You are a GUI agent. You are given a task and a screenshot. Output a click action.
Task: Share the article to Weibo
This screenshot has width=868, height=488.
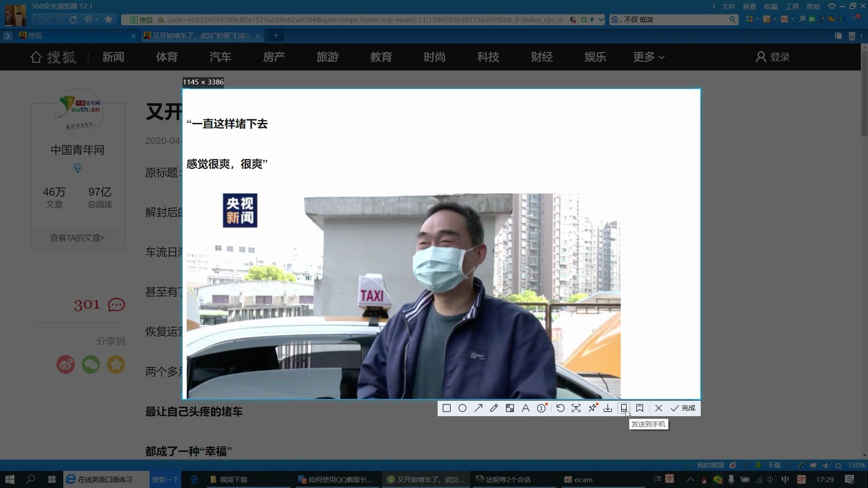point(66,365)
